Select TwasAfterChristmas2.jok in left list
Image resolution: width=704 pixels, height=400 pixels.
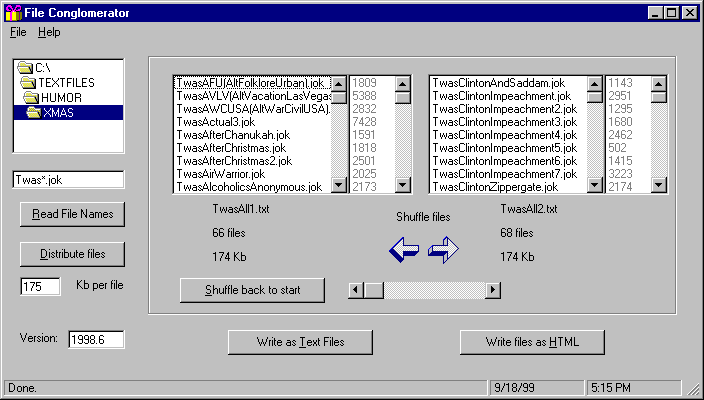[252, 161]
